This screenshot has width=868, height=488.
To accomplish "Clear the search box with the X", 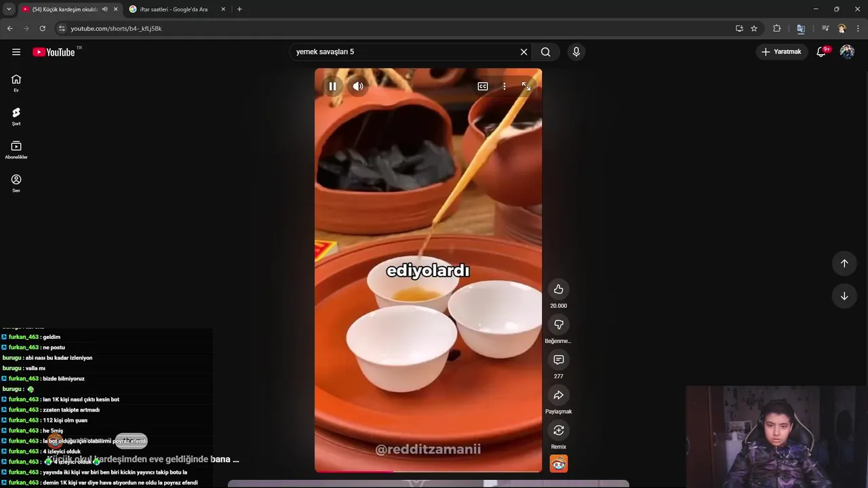I will pyautogui.click(x=524, y=52).
